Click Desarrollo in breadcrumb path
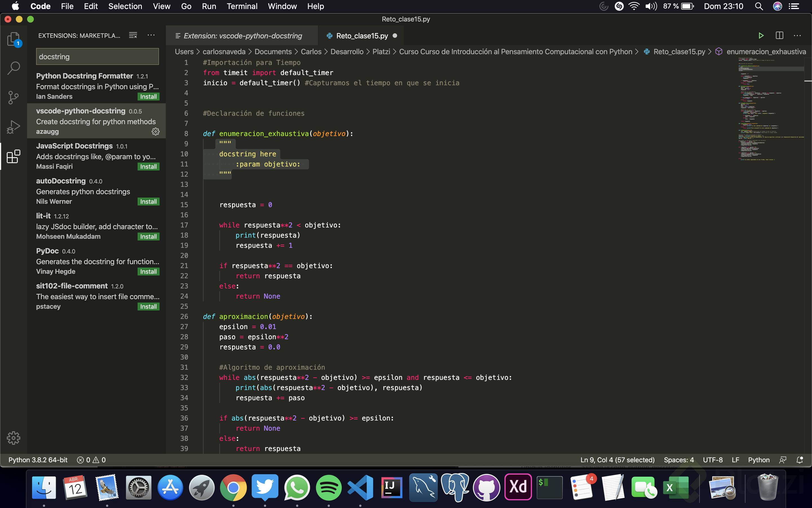 pyautogui.click(x=347, y=52)
